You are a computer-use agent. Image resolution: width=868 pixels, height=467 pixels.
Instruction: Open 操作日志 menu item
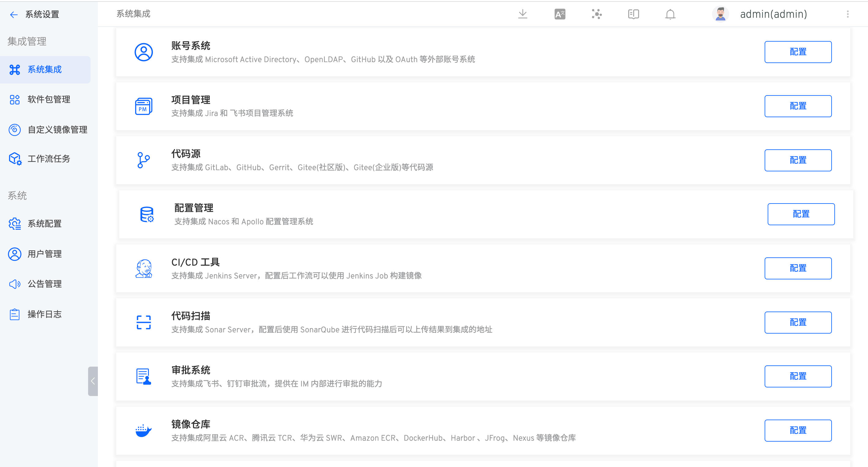(x=45, y=314)
